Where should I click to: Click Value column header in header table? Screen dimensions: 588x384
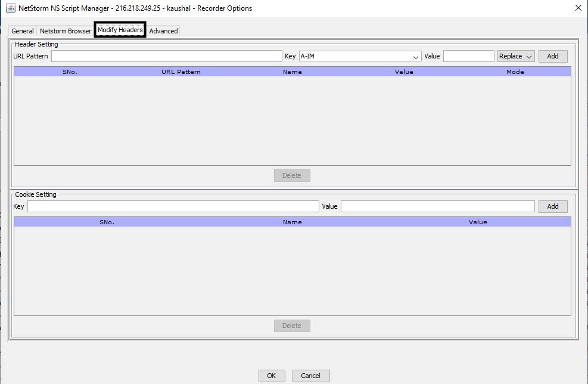pos(404,72)
